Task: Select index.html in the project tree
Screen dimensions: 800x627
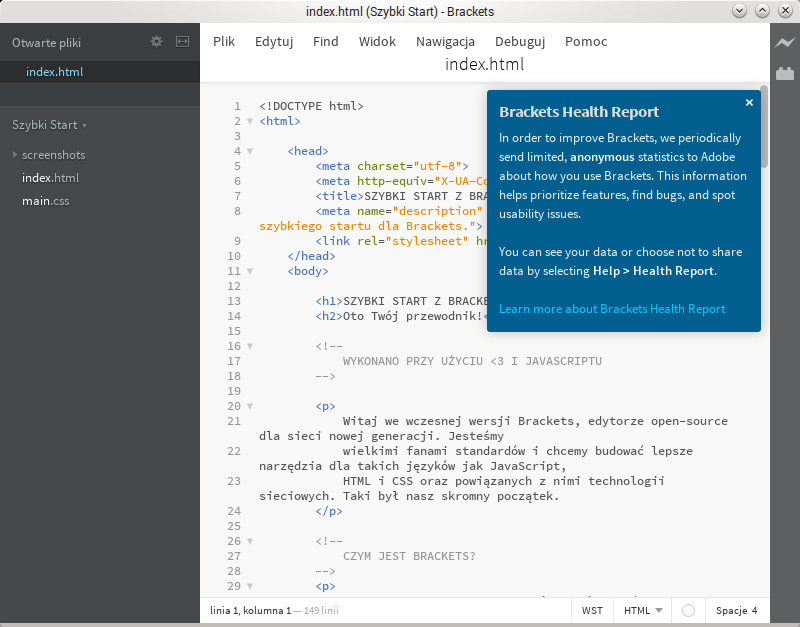Action: point(51,178)
